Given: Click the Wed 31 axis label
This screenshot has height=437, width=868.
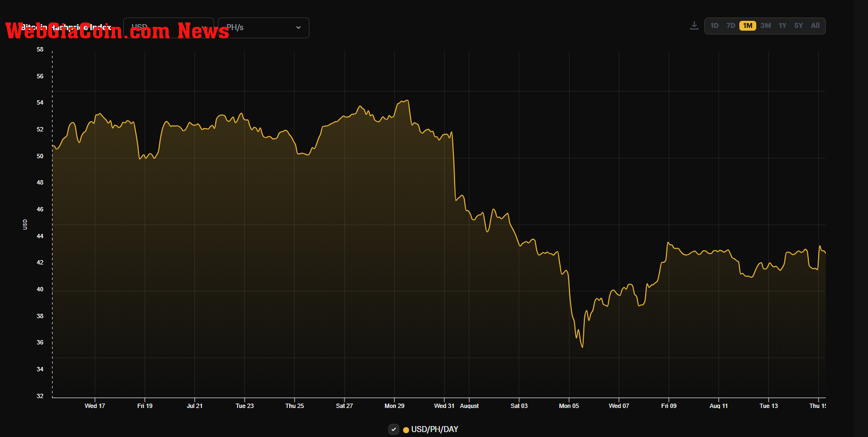Looking at the screenshot, I should 444,406.
